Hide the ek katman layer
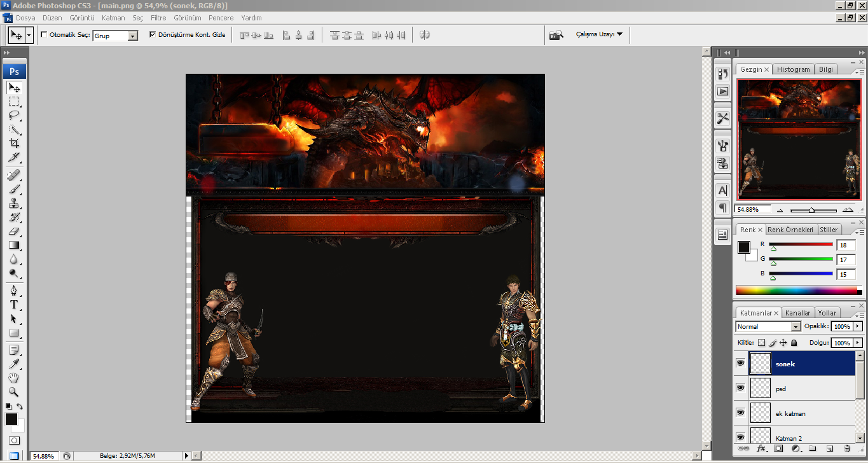This screenshot has width=868, height=463. tap(740, 413)
